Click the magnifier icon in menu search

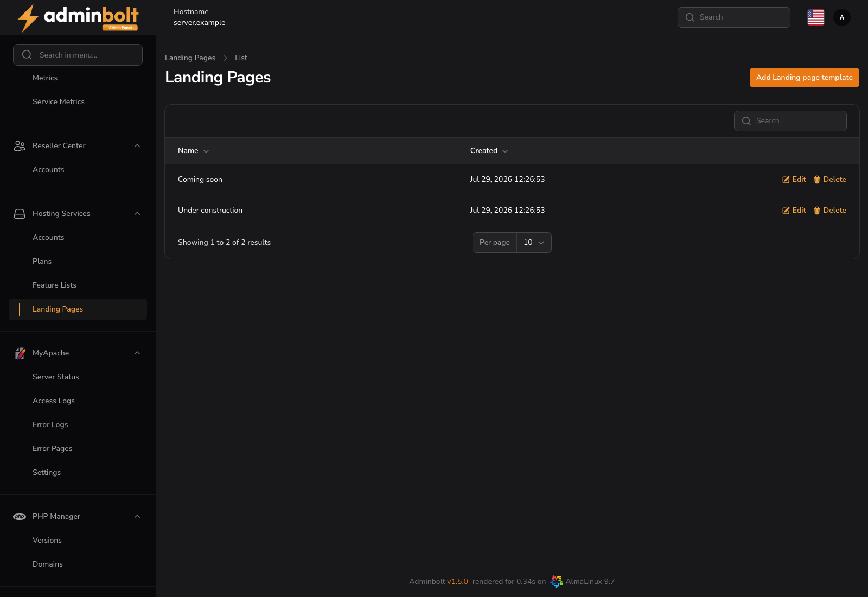click(x=27, y=55)
